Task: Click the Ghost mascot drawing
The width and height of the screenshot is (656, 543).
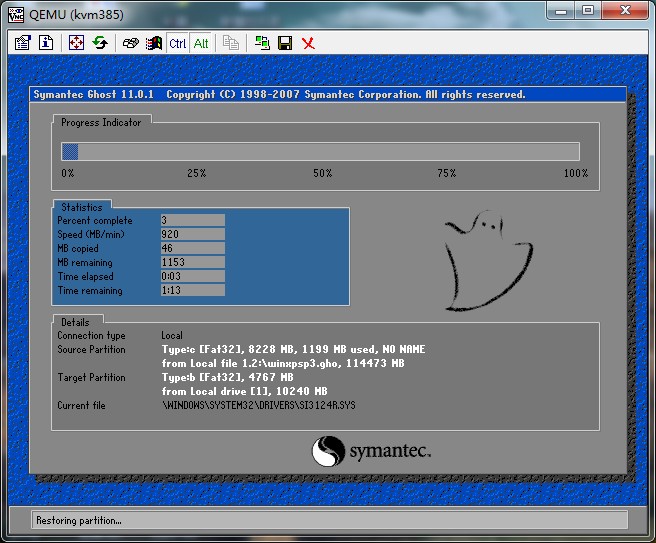Action: (488, 261)
